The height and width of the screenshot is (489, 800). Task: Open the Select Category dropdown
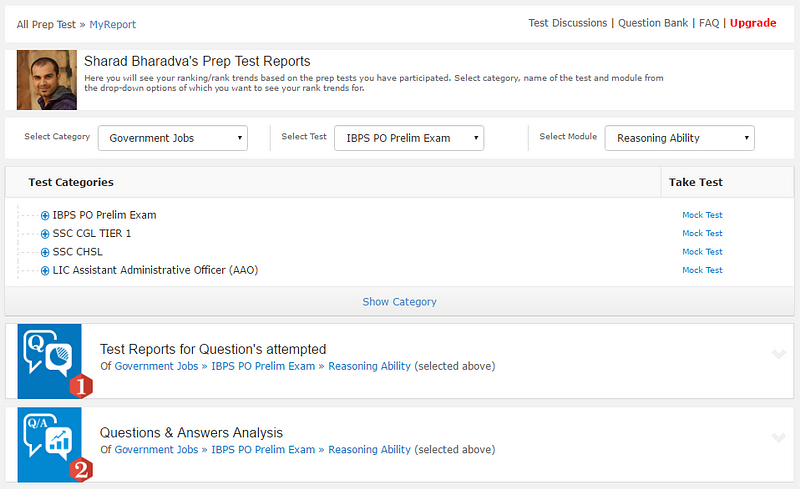pos(172,138)
